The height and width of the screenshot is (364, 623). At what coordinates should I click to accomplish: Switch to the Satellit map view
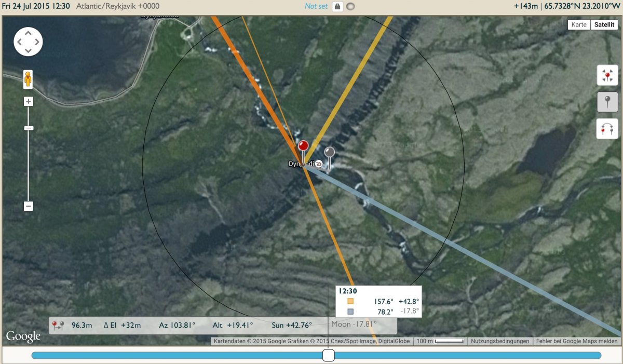(x=604, y=24)
